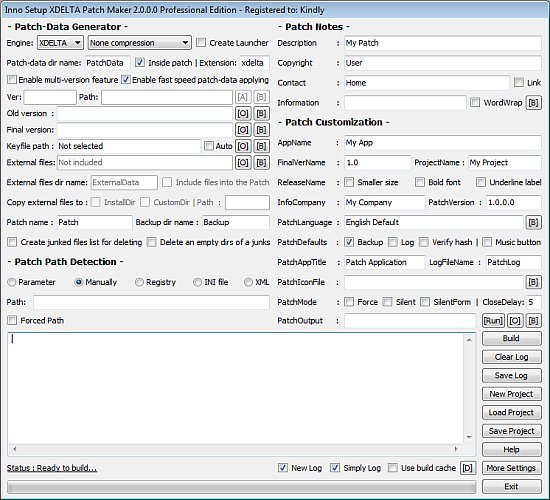Toggle the Backup PatchDefaults checkbox

[x=349, y=242]
